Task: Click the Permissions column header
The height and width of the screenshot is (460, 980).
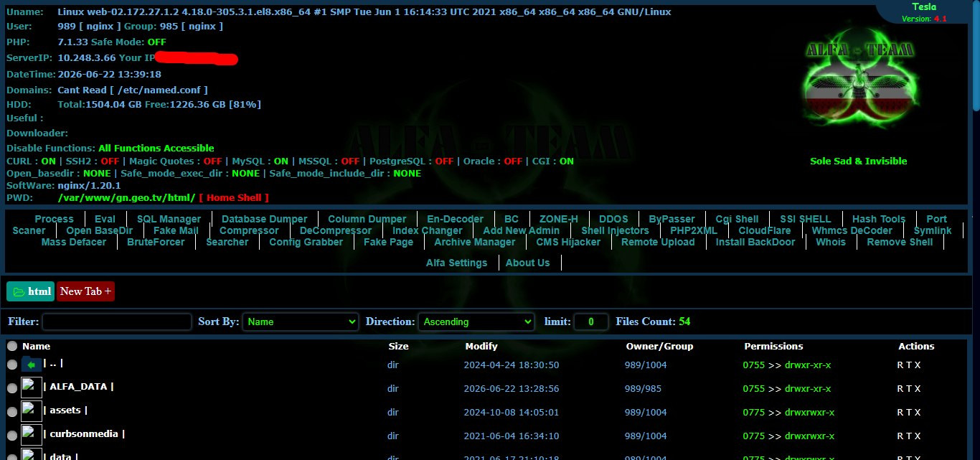Action: [x=773, y=346]
